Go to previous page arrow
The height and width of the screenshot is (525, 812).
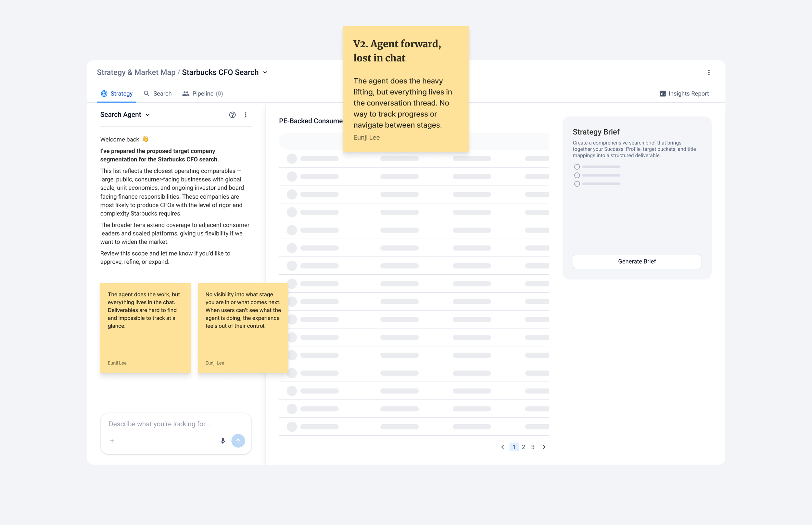[502, 447]
